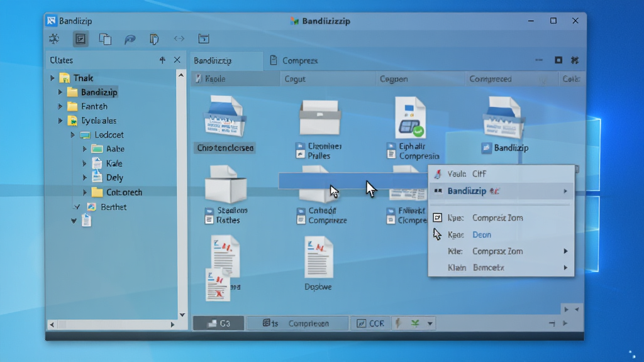This screenshot has width=644, height=362.
Task: Expand the Cotoroech folder arrow
Action: [x=84, y=192]
